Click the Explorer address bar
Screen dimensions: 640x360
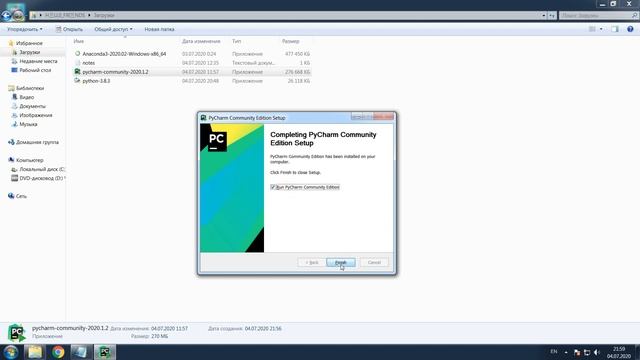point(288,15)
